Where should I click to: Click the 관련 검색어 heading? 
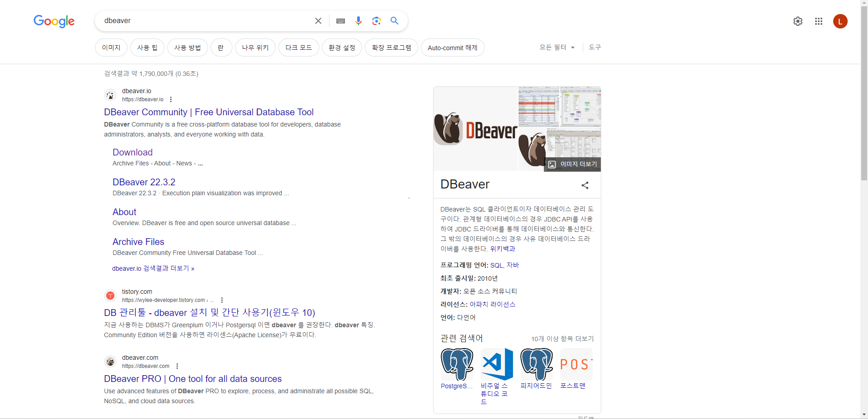(462, 339)
